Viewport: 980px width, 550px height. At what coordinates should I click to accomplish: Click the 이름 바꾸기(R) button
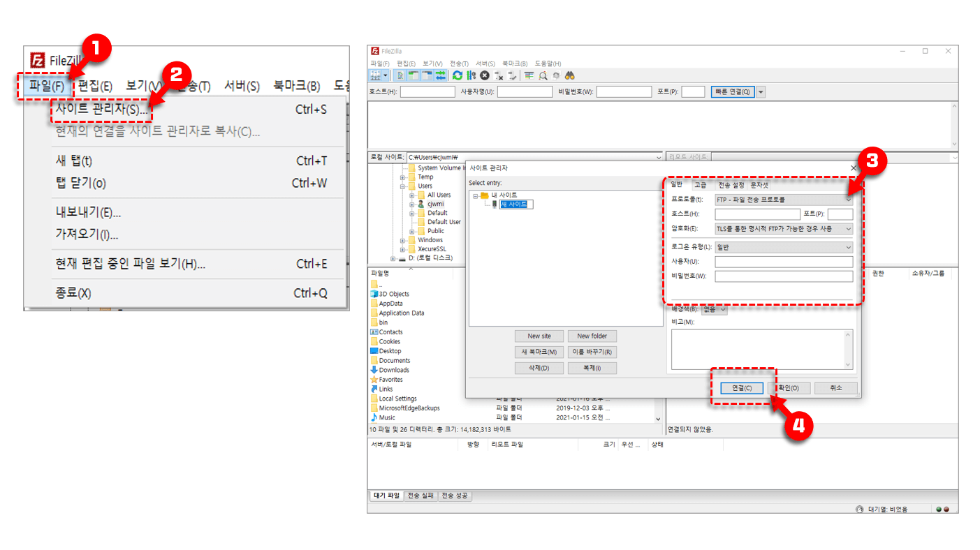pyautogui.click(x=592, y=352)
